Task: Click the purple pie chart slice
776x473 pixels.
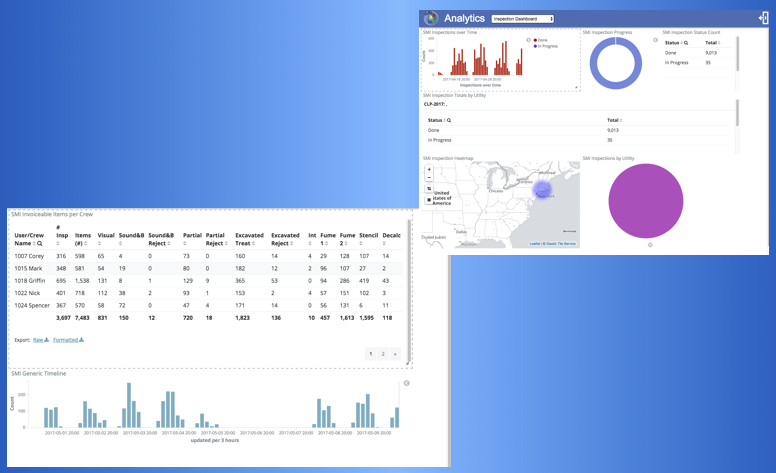Action: coord(645,201)
